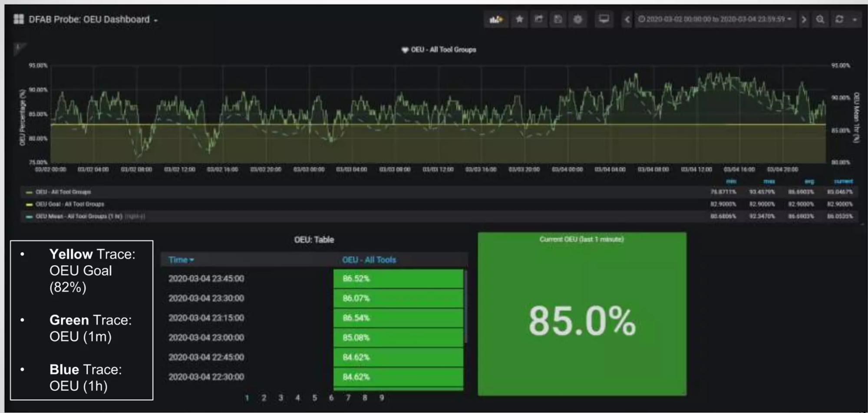The height and width of the screenshot is (413, 868).
Task: Save dashboard with the disk icon
Action: 558,20
